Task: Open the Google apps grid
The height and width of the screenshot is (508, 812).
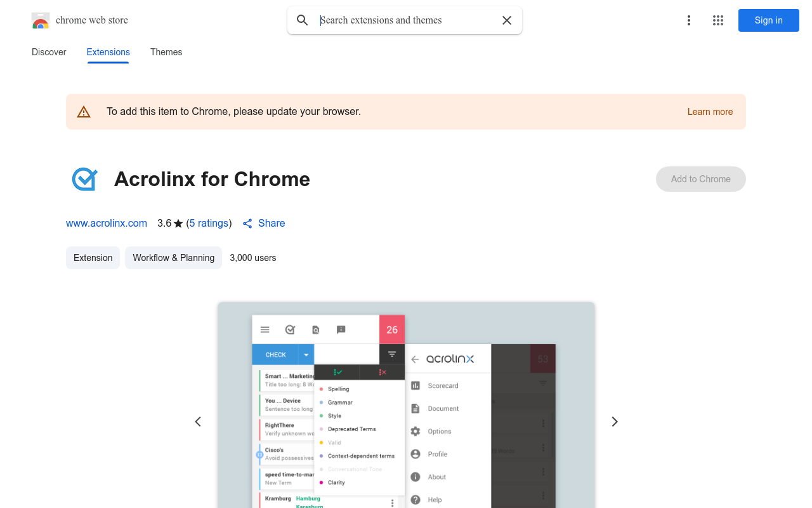Action: [x=718, y=20]
